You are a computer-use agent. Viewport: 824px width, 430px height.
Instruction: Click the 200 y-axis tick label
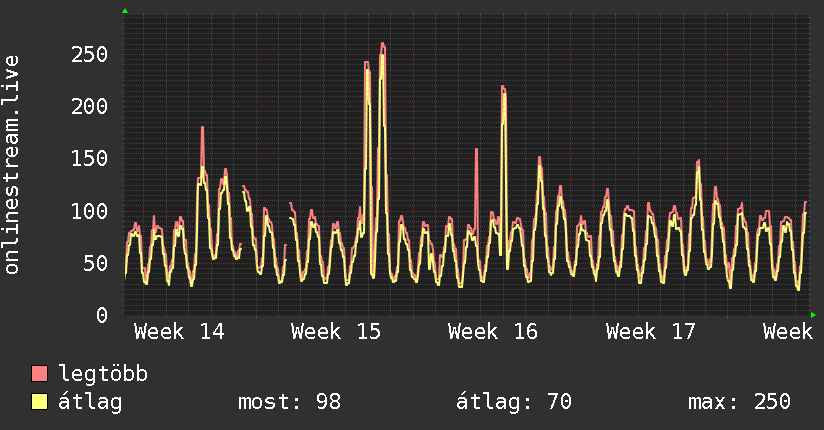tap(90, 107)
